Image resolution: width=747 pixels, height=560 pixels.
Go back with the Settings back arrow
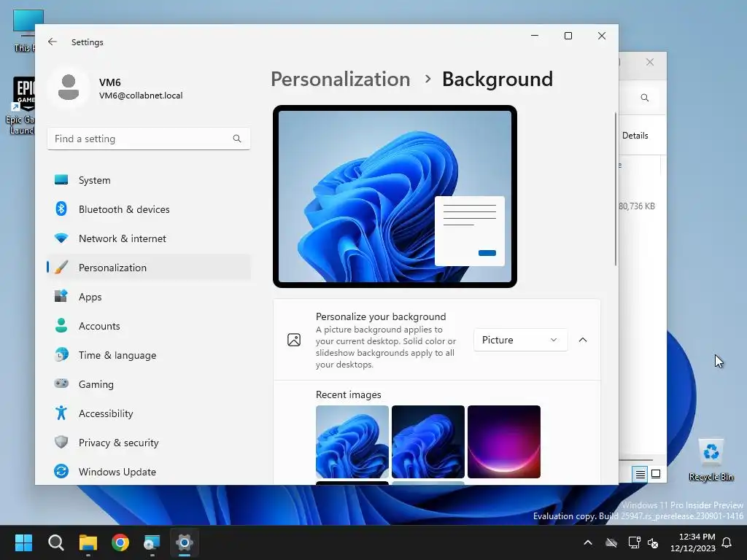[53, 42]
